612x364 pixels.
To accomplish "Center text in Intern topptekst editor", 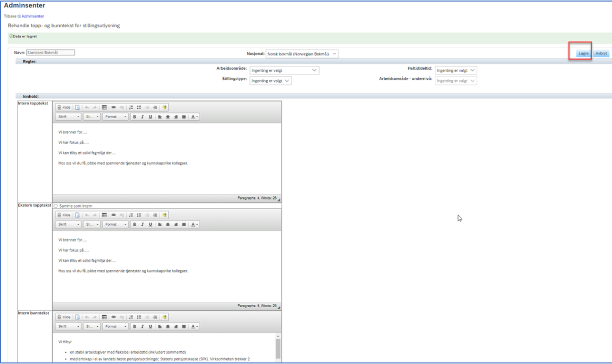I will pyautogui.click(x=168, y=117).
